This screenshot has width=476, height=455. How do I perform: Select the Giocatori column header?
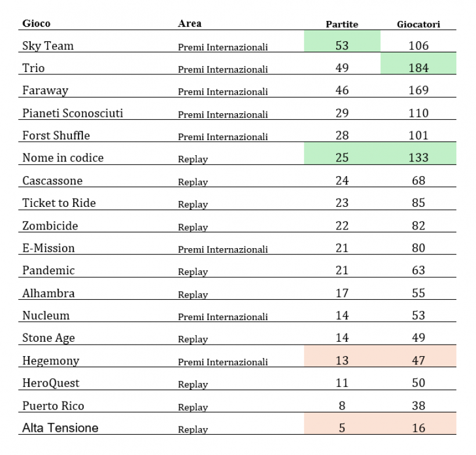[x=419, y=24]
